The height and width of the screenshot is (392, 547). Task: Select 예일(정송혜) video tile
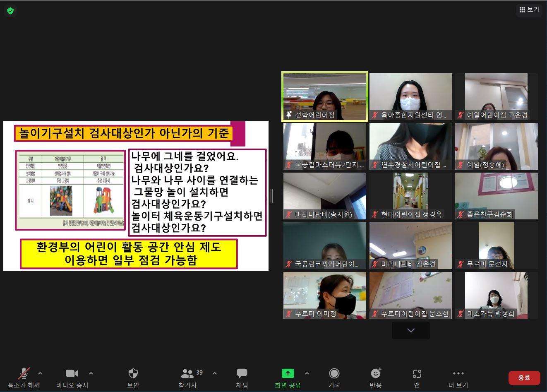point(497,146)
